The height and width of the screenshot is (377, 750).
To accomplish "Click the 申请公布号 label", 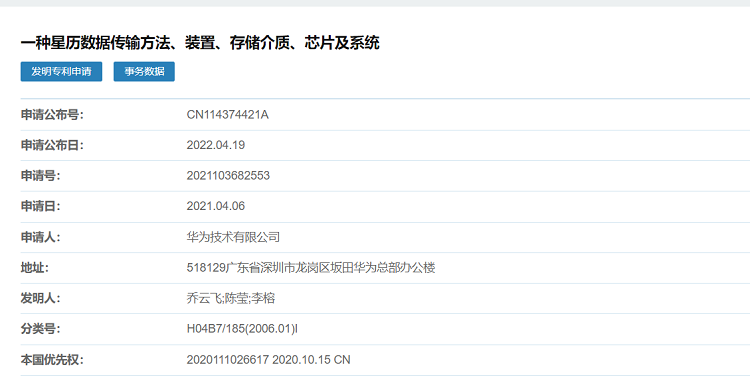I will (52, 115).
